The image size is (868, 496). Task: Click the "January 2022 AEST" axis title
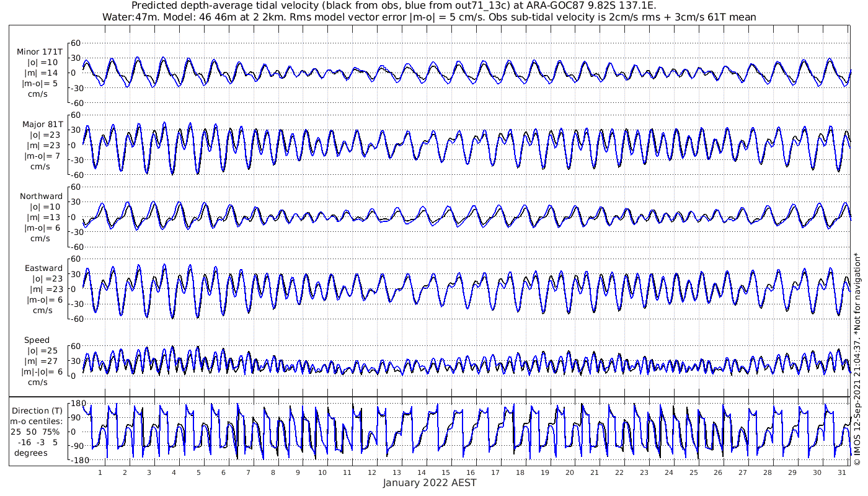tap(430, 483)
